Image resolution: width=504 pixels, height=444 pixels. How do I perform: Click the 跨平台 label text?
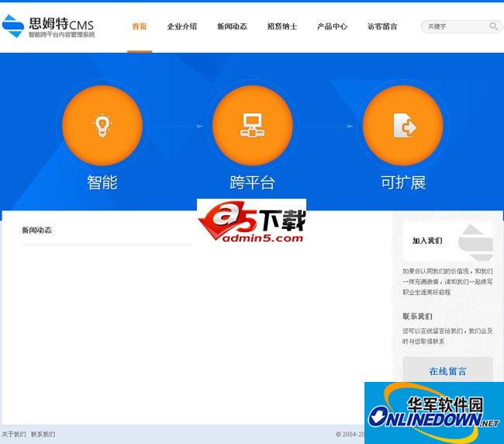click(x=252, y=182)
